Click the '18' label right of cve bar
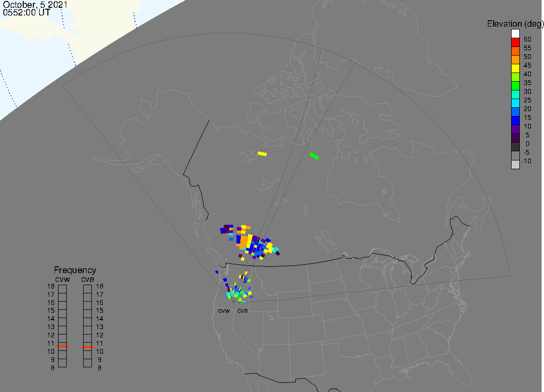Image resolution: width=544 pixels, height=392 pixels. (x=100, y=286)
